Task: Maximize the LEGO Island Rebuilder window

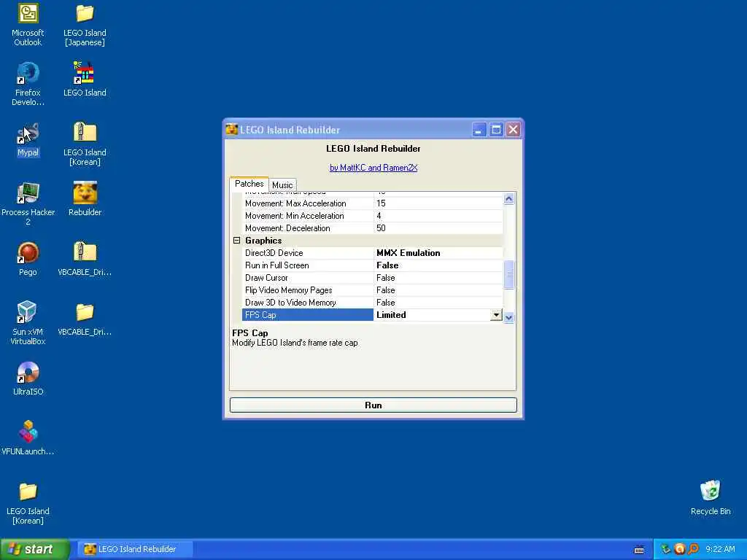Action: pos(496,130)
